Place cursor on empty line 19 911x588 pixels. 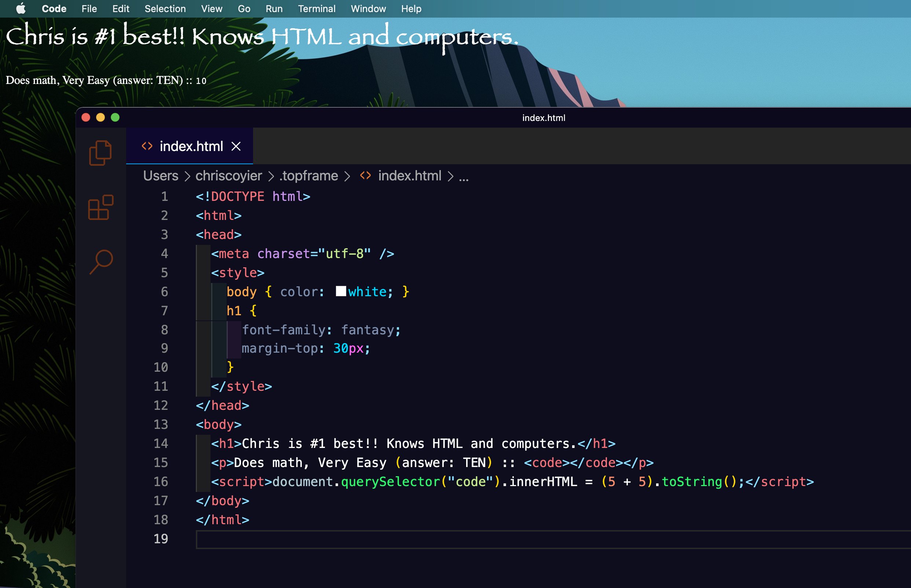tap(553, 539)
